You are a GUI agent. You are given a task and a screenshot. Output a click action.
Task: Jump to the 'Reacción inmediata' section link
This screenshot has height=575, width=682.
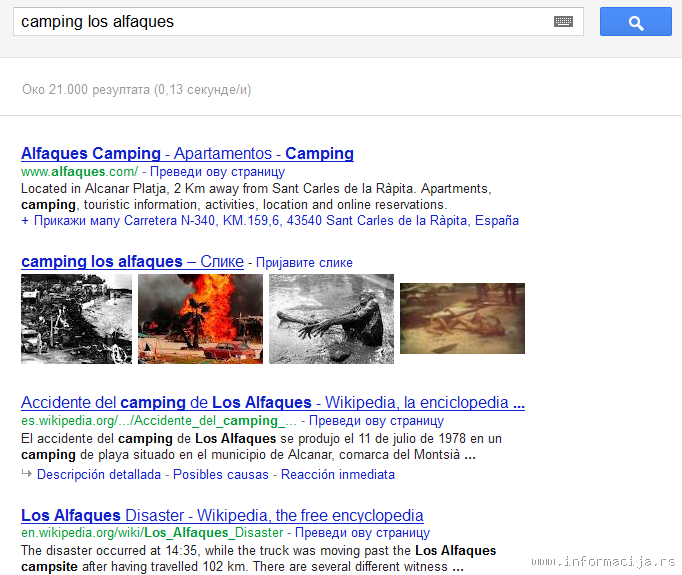click(x=338, y=475)
